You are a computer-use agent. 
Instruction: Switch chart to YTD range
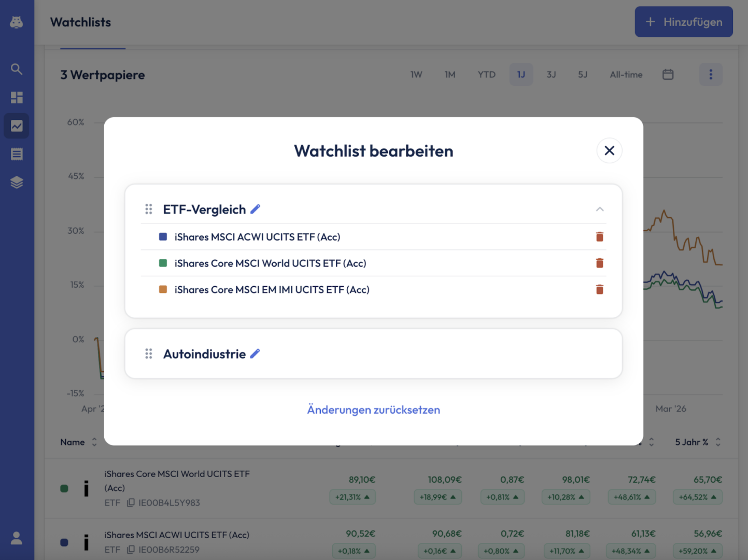[486, 75]
